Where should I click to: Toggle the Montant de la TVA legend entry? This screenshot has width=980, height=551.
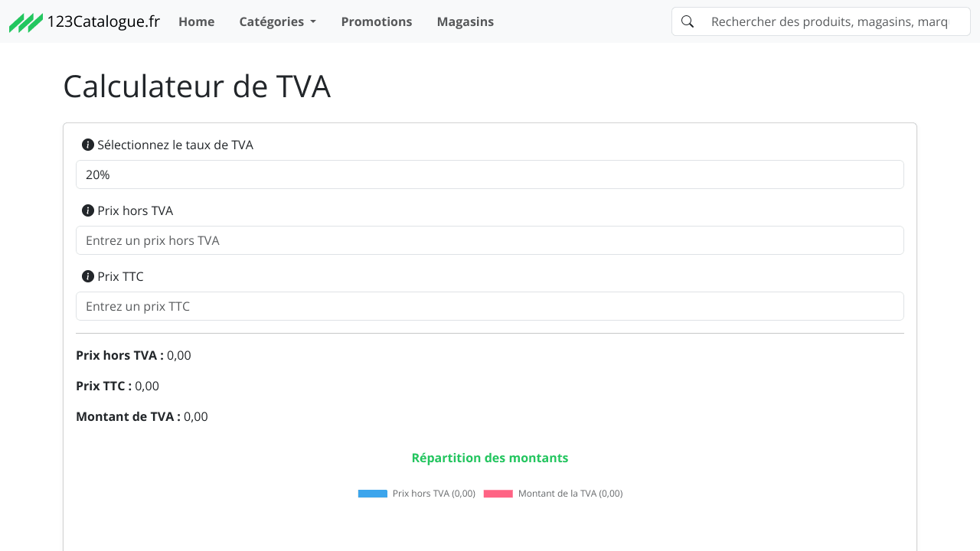click(x=570, y=494)
